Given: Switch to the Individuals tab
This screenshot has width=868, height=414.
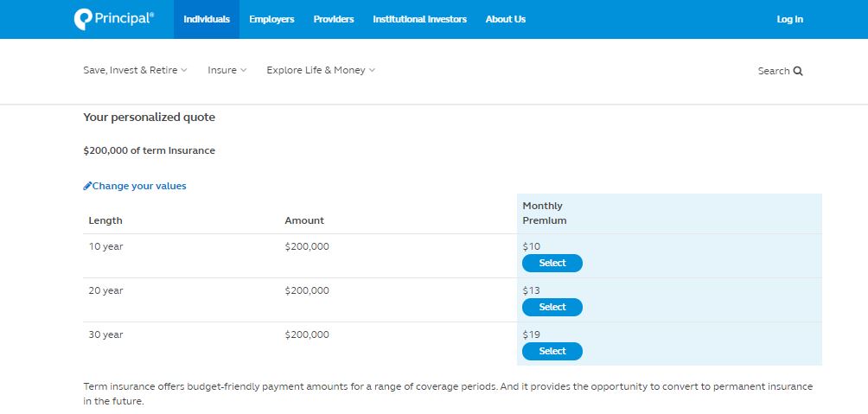Looking at the screenshot, I should point(207,19).
